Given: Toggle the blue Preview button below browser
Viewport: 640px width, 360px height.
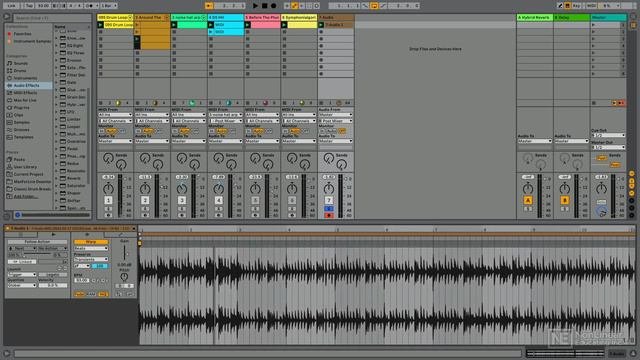Looking at the screenshot, I should tap(17, 215).
